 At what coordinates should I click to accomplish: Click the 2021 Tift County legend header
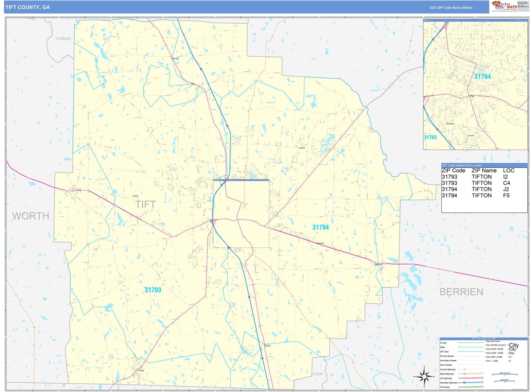click(484, 338)
